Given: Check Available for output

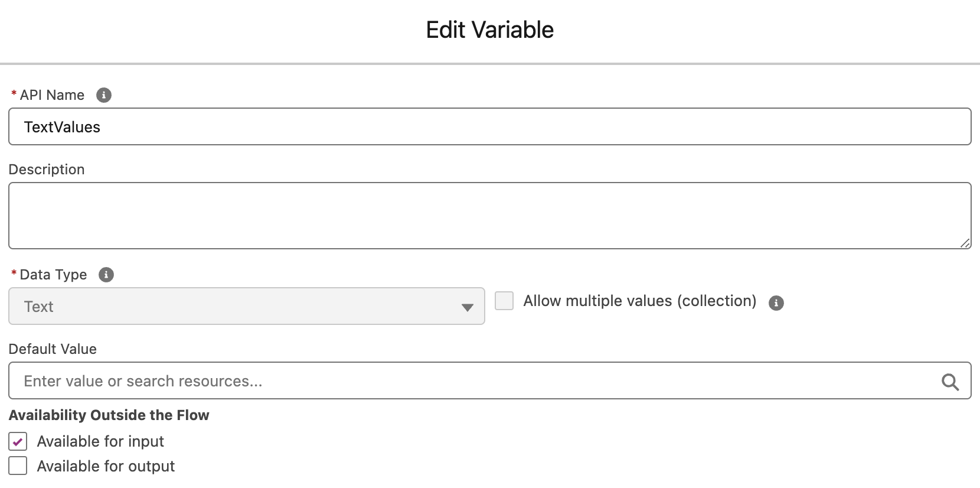Looking at the screenshot, I should [18, 466].
